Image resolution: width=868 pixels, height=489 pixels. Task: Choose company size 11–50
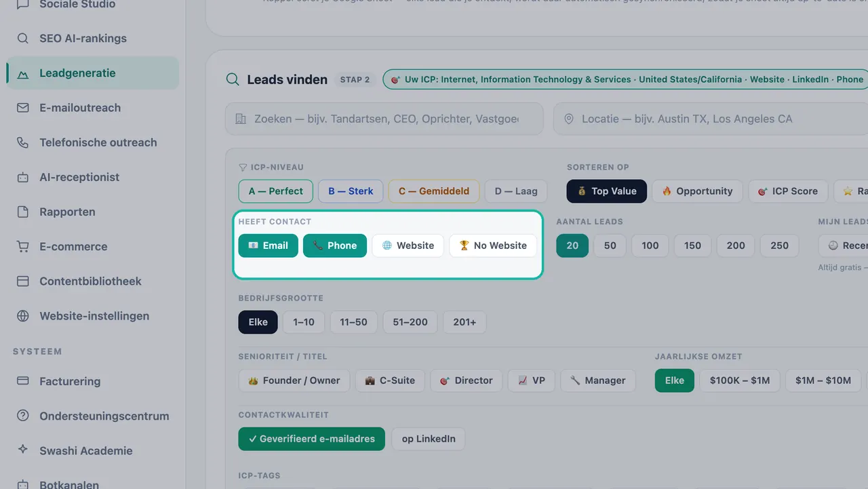click(354, 322)
